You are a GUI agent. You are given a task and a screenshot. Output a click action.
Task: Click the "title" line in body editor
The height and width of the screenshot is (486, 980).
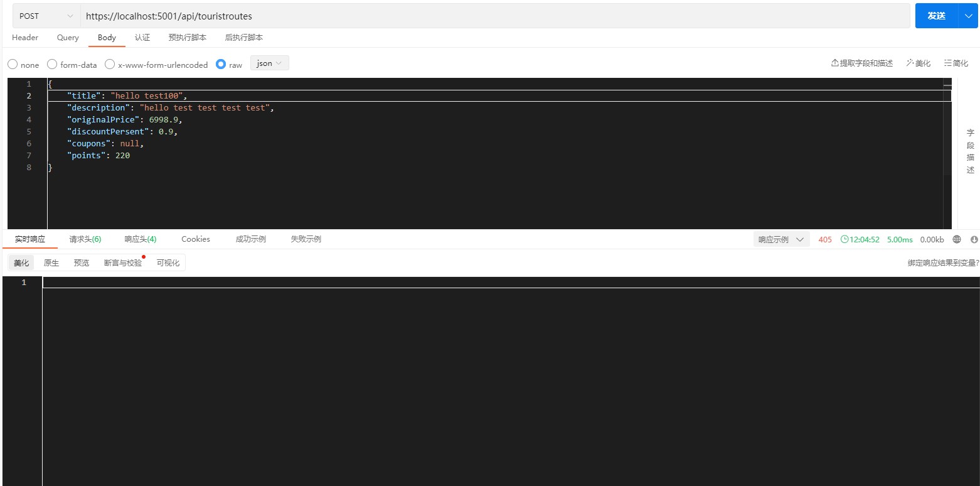click(499, 95)
